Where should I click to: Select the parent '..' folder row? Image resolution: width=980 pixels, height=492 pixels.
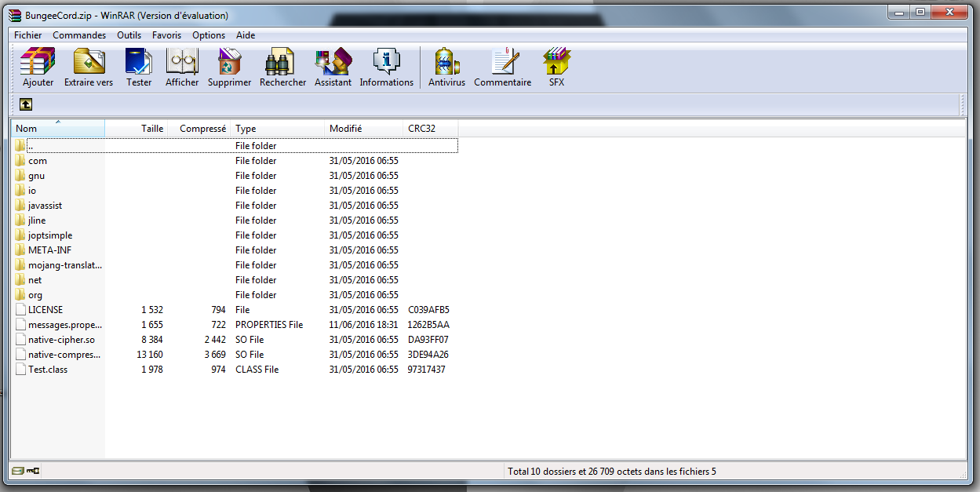(235, 145)
